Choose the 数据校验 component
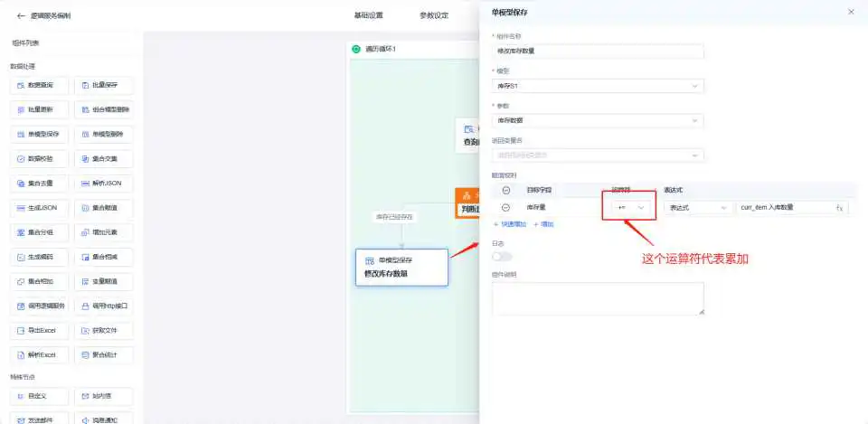 39,158
